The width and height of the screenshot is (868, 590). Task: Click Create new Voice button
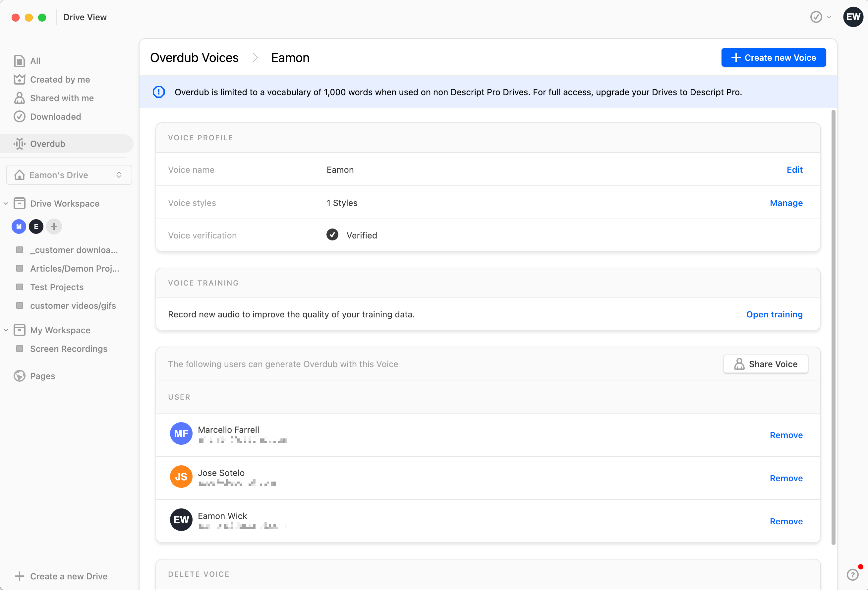coord(774,58)
